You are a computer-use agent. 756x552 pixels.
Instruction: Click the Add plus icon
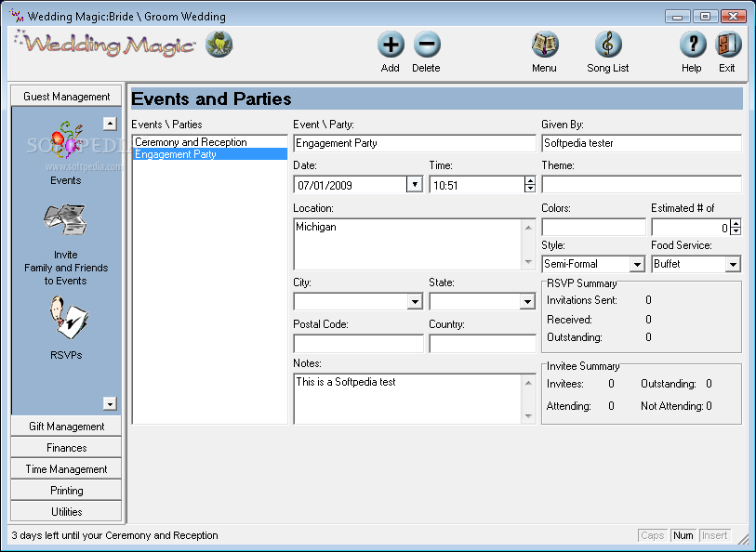coord(391,45)
